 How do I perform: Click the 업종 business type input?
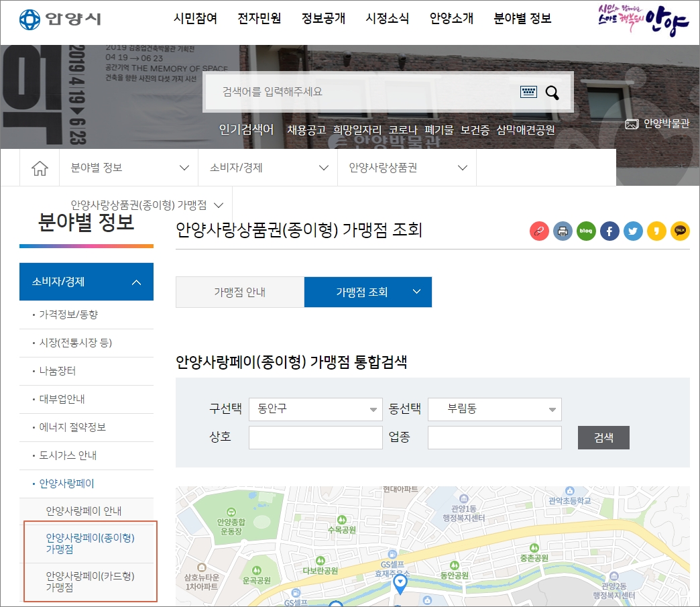coord(495,437)
